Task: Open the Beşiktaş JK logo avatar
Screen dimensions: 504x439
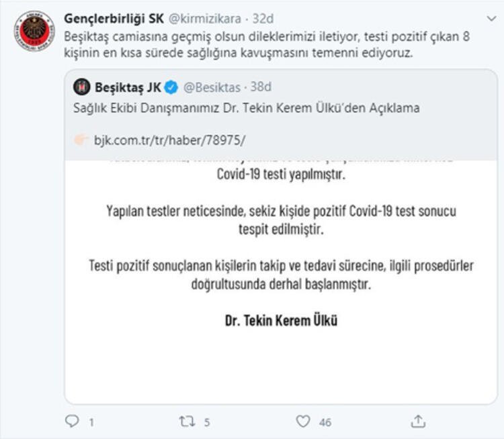Action: (x=84, y=87)
